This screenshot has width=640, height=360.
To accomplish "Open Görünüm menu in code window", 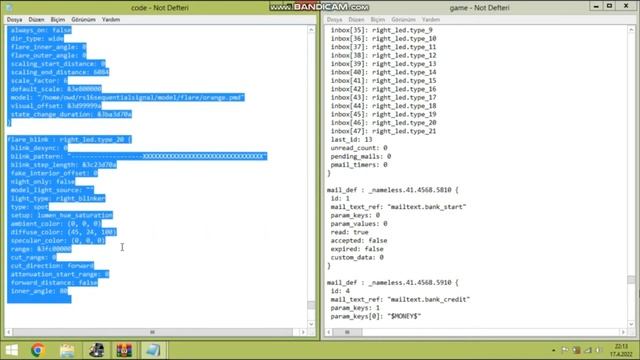I will [x=83, y=20].
